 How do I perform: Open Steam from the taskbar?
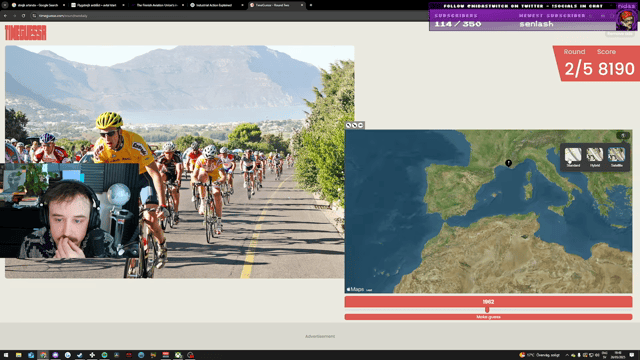click(80, 355)
